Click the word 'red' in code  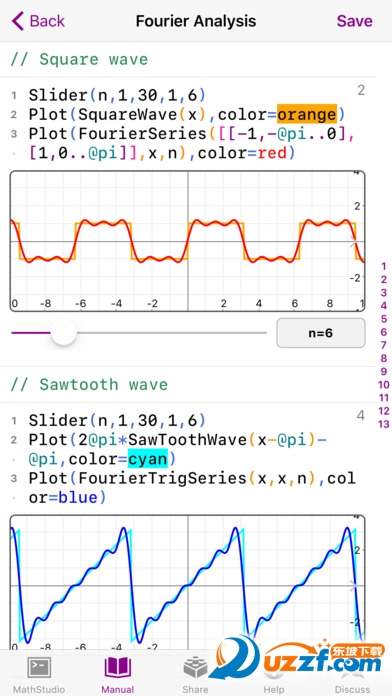pos(271,153)
